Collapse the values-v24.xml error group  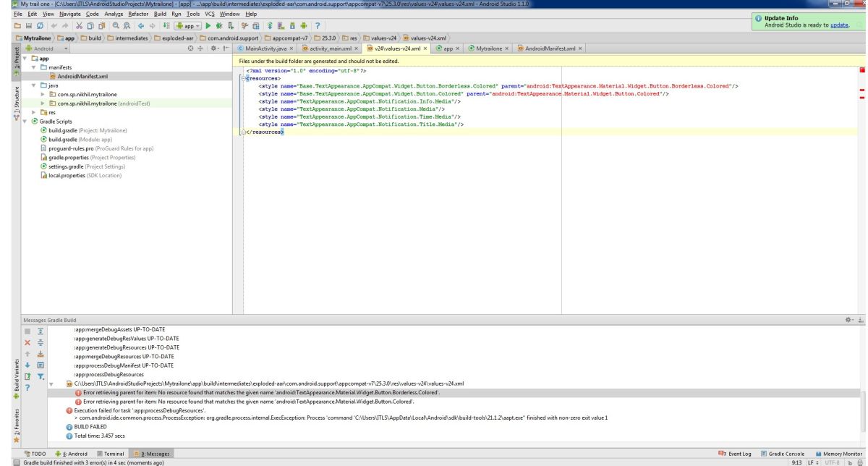click(x=51, y=384)
